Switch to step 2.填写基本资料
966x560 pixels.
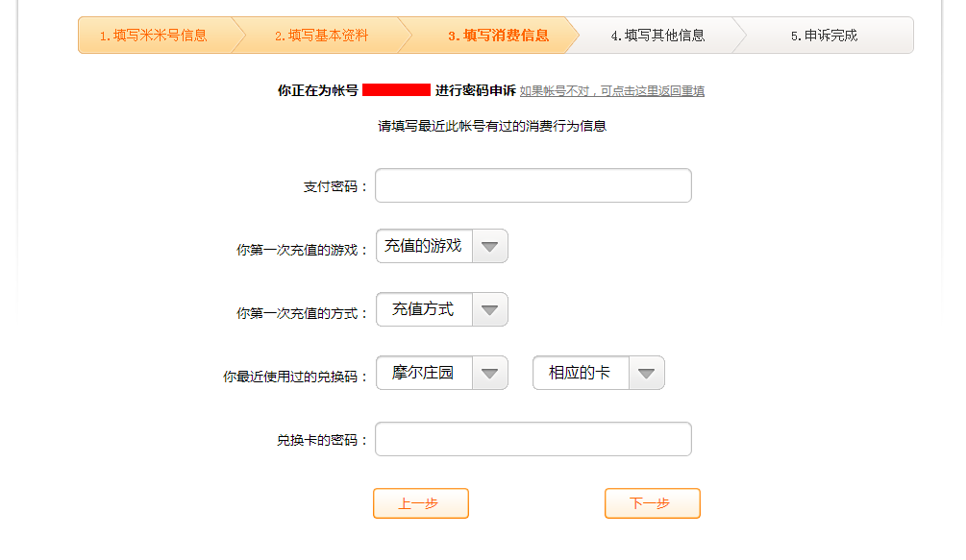pyautogui.click(x=321, y=36)
